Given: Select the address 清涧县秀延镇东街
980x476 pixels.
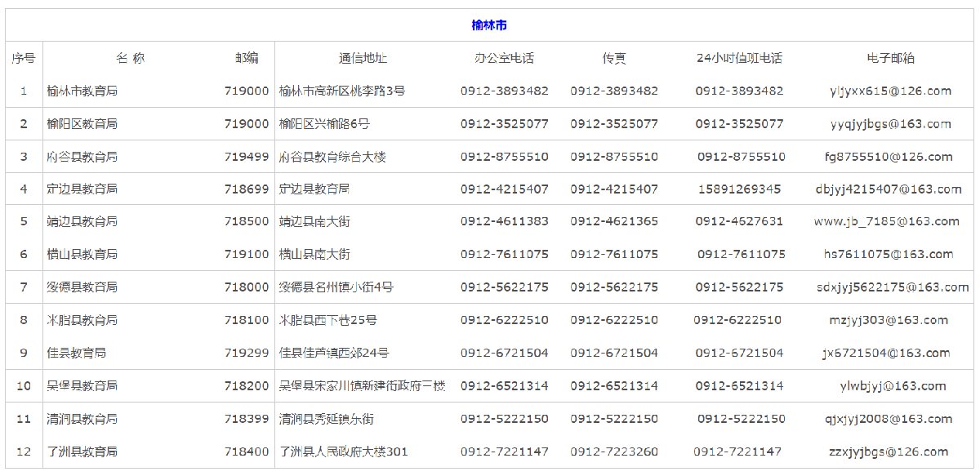Looking at the screenshot, I should (x=327, y=419).
